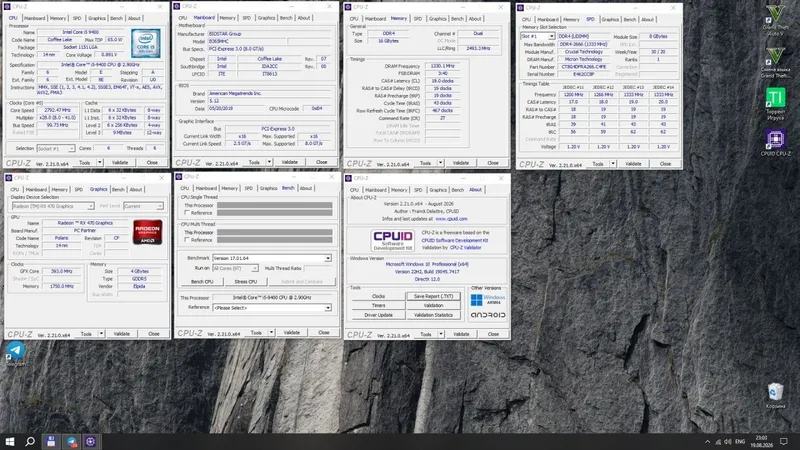800x450 pixels.
Task: Open the Корзина recycle bin icon
Action: [776, 395]
